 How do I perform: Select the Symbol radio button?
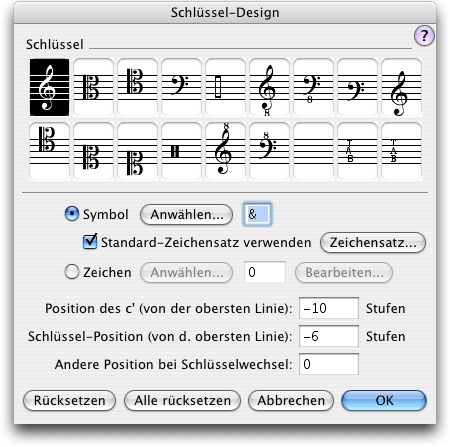click(x=72, y=214)
